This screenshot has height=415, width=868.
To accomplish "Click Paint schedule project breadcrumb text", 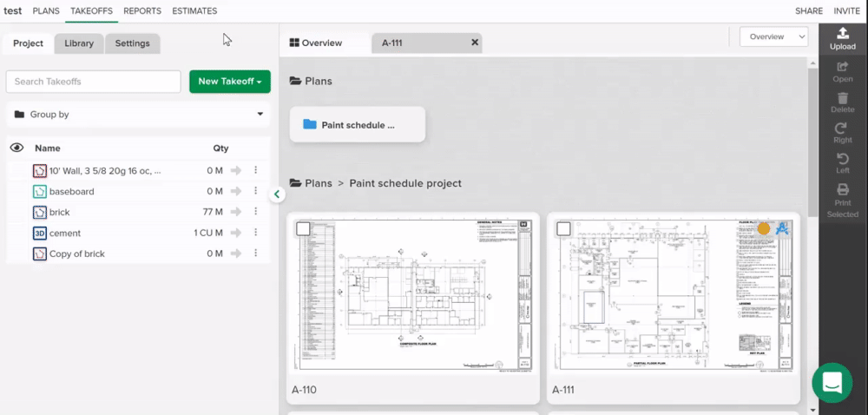I will point(405,183).
